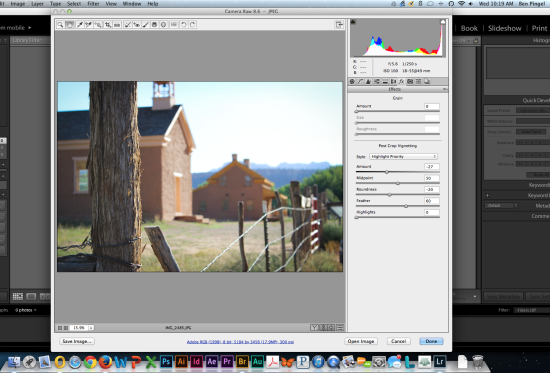
Task: Switch to the Basic panel tab
Action: tap(352, 81)
